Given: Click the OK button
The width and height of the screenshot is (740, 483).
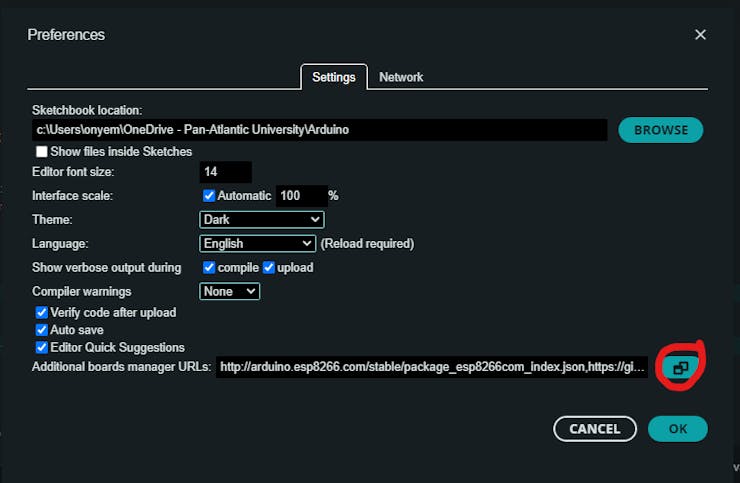Looking at the screenshot, I should (x=678, y=429).
